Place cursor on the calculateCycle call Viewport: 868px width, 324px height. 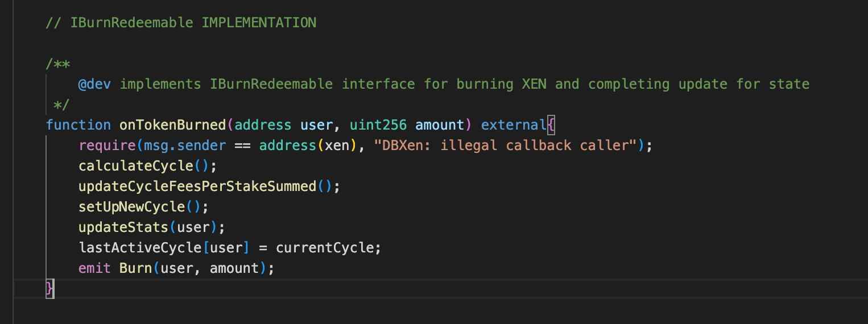click(x=135, y=166)
